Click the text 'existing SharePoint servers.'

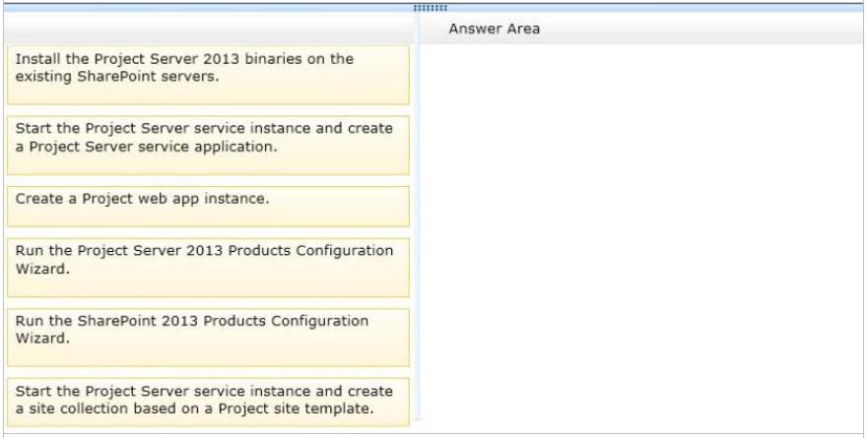[117, 77]
